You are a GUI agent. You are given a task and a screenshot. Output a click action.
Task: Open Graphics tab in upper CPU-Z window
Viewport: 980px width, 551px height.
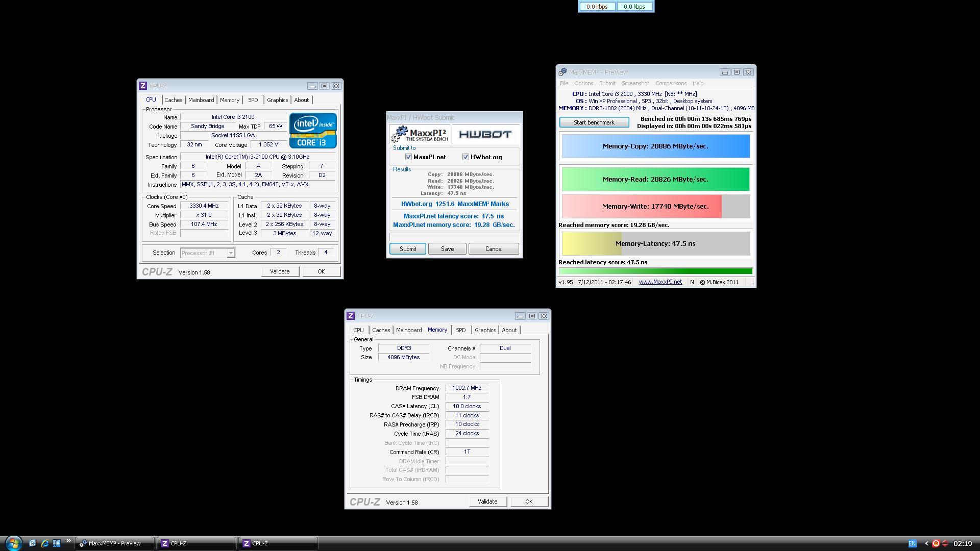(x=278, y=100)
